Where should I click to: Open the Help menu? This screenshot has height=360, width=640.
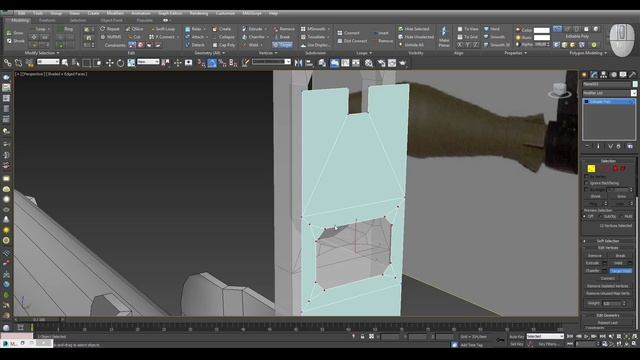[x=273, y=13]
